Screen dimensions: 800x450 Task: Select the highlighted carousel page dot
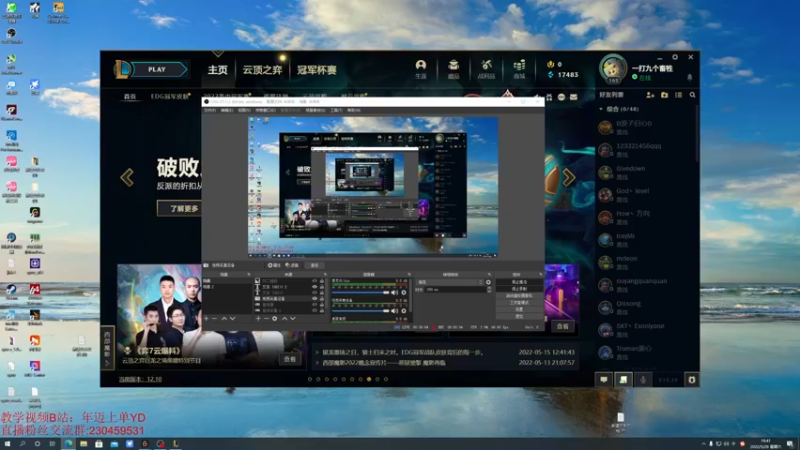pos(369,379)
